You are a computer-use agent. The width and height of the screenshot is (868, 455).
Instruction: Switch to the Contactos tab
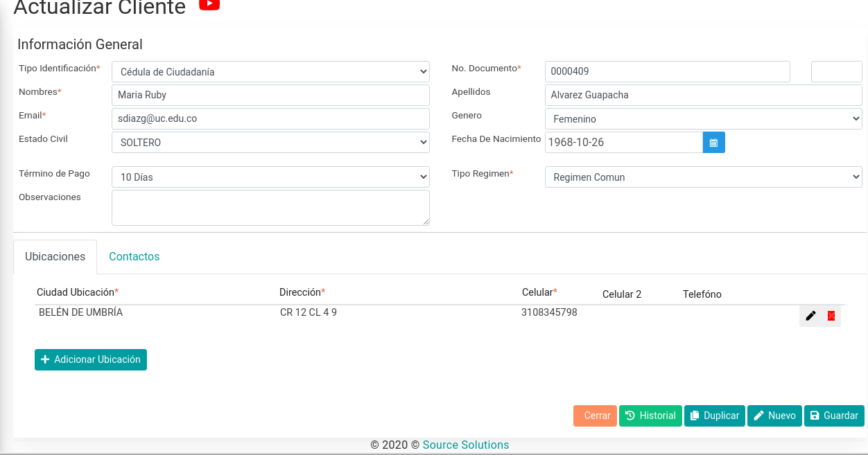[x=134, y=256]
